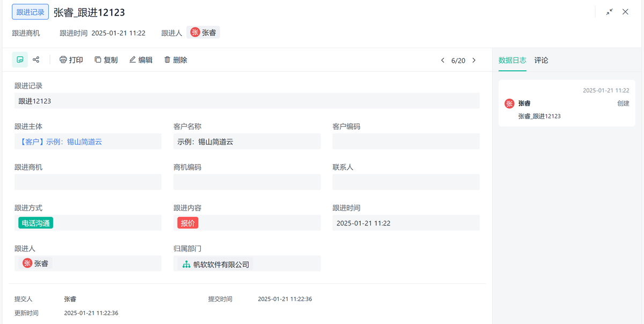Copy the record with 复制
644x324 pixels.
point(106,60)
